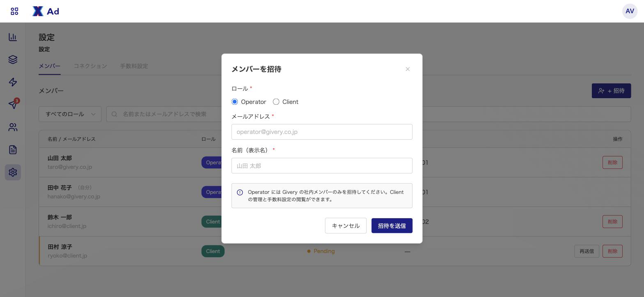Open the lightning bolt sidebar icon

click(x=13, y=82)
